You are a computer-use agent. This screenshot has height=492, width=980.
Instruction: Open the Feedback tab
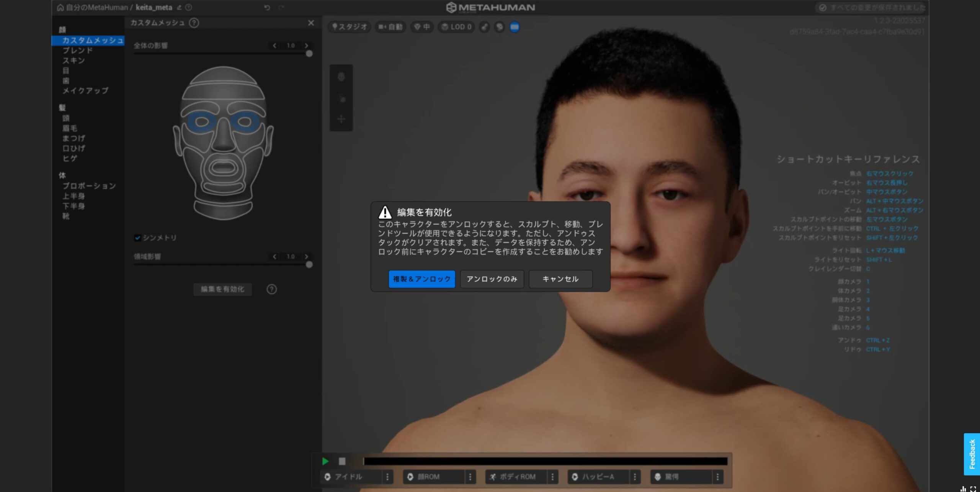pyautogui.click(x=972, y=454)
